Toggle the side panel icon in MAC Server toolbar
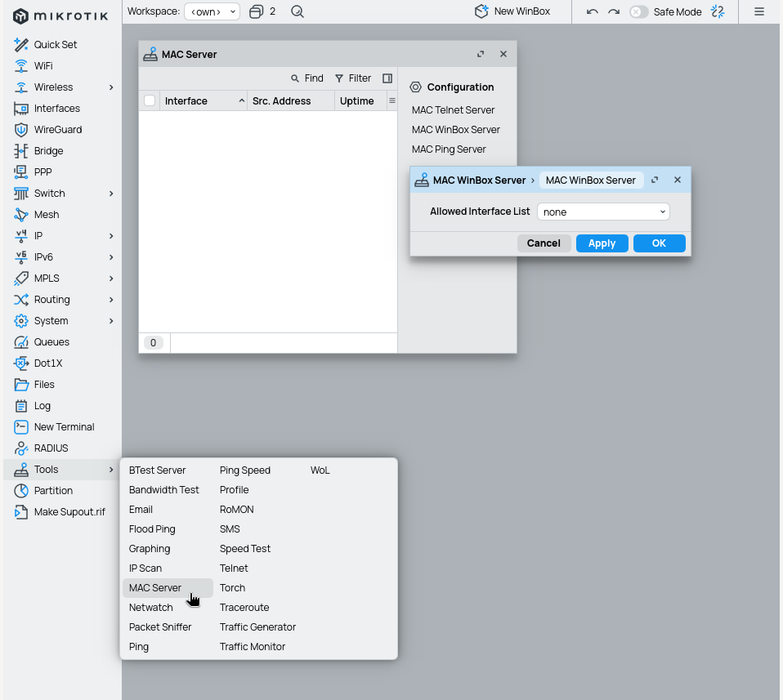The height and width of the screenshot is (700, 783). click(387, 78)
